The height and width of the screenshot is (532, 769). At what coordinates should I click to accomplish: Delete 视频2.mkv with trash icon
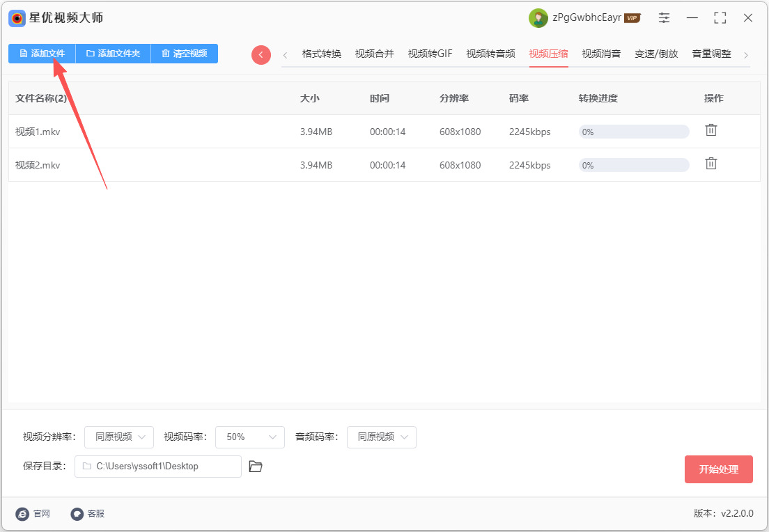[x=711, y=164]
